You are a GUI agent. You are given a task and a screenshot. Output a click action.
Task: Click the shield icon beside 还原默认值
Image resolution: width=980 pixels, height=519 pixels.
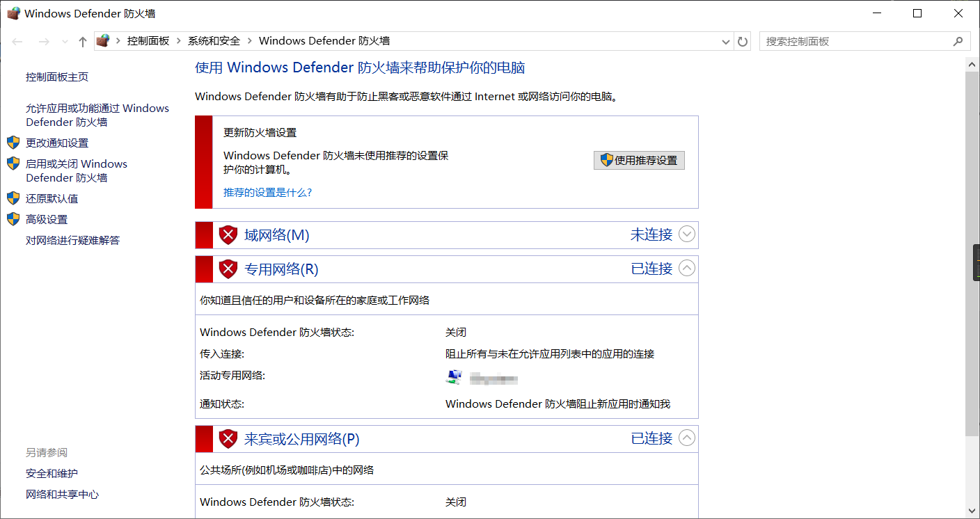point(13,198)
